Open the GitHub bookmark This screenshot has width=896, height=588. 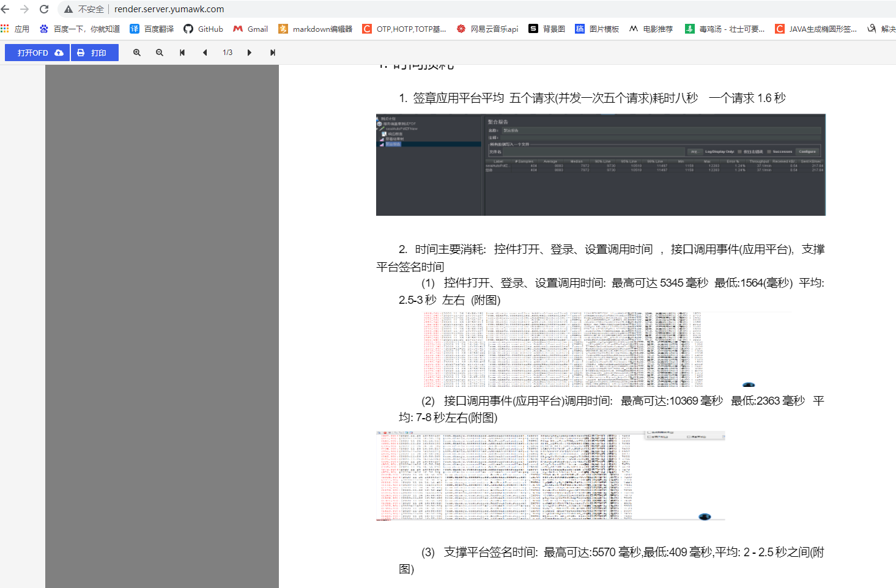coord(204,29)
